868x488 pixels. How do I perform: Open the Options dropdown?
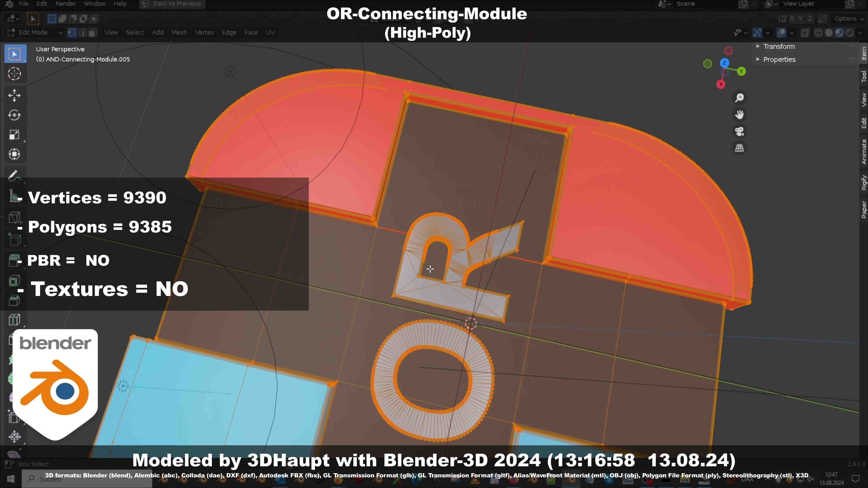tap(849, 19)
